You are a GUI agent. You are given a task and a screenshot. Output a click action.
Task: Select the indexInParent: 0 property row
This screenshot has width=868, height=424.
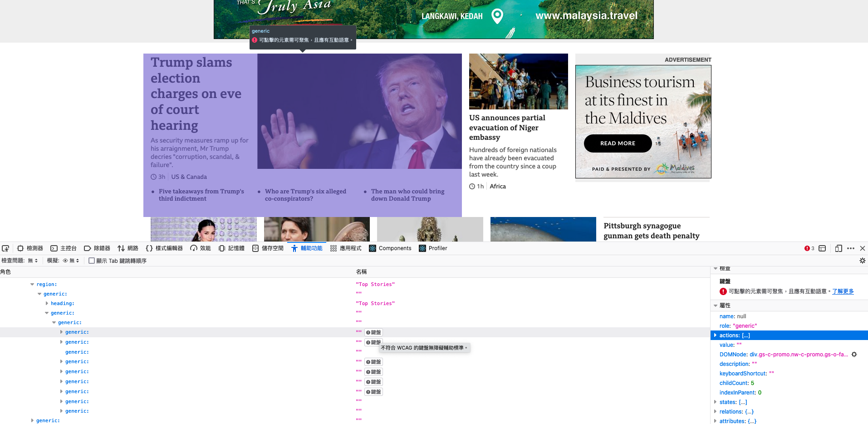(x=789, y=393)
